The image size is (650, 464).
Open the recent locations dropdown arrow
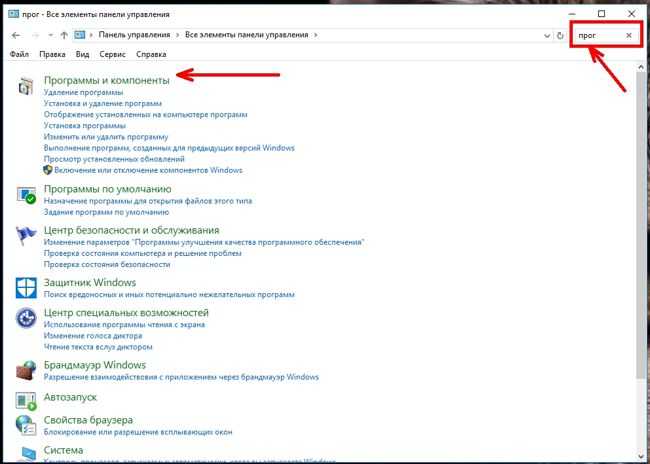[51, 36]
